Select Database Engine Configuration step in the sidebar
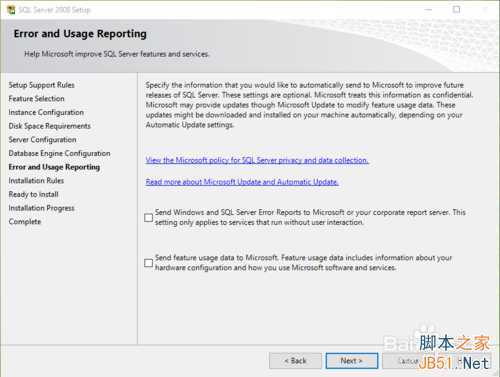 (x=59, y=153)
